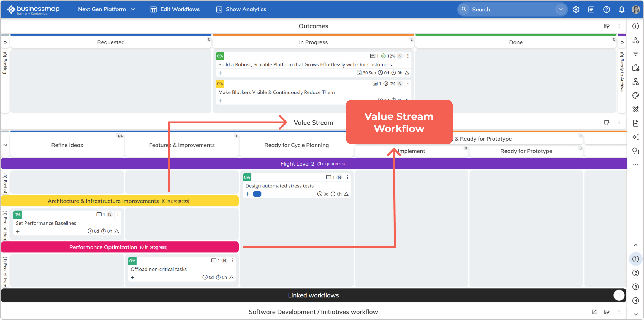Select the card aging briefcase icon

tap(636, 68)
